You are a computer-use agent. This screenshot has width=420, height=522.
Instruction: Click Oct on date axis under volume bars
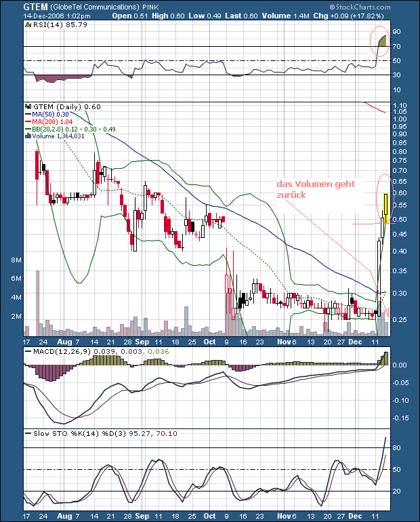(209, 342)
